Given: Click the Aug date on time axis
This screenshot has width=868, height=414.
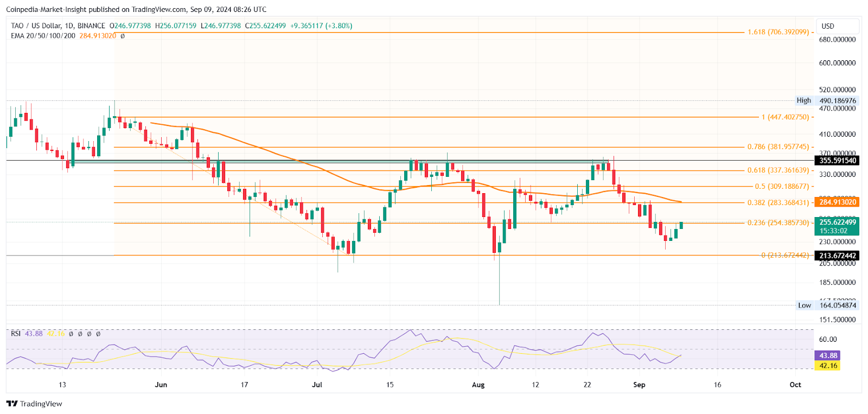Looking at the screenshot, I should (x=478, y=385).
